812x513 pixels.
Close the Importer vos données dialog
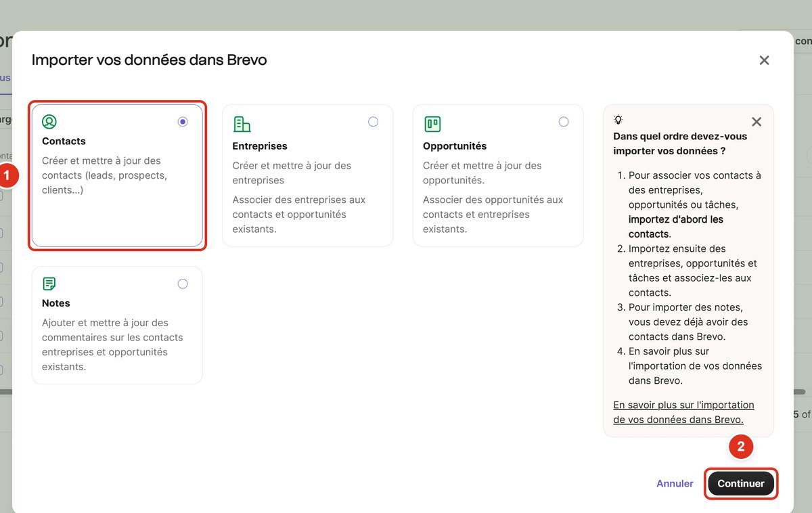point(765,60)
